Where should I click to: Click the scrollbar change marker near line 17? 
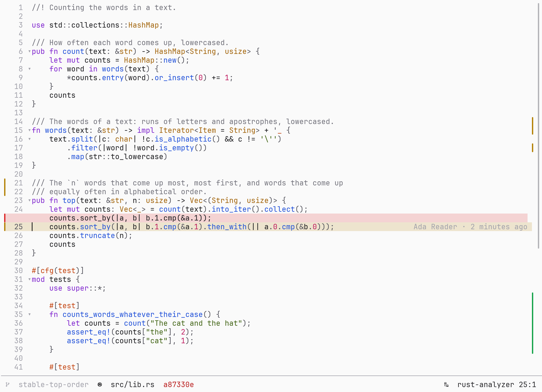532,148
